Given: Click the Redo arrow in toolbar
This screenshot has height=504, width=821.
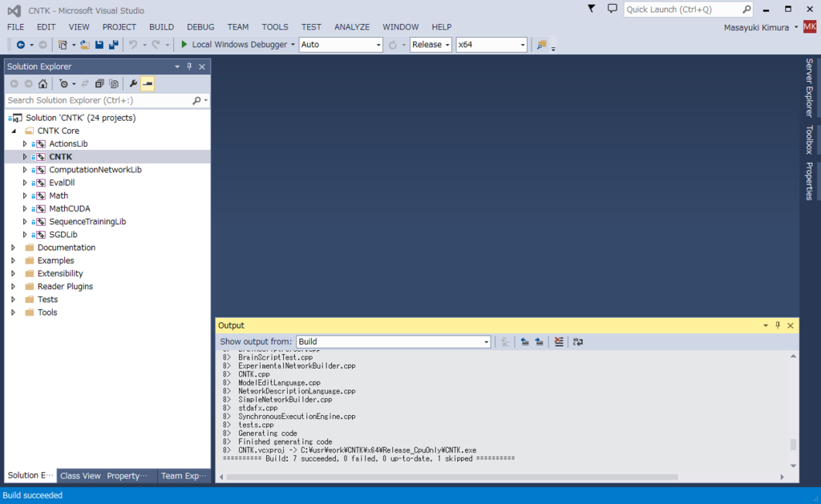Looking at the screenshot, I should 156,45.
